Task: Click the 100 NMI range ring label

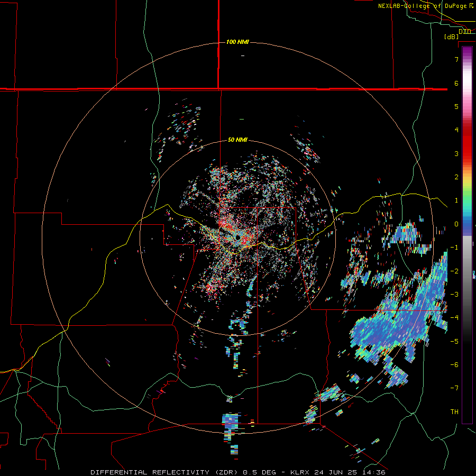Action: coord(237,42)
